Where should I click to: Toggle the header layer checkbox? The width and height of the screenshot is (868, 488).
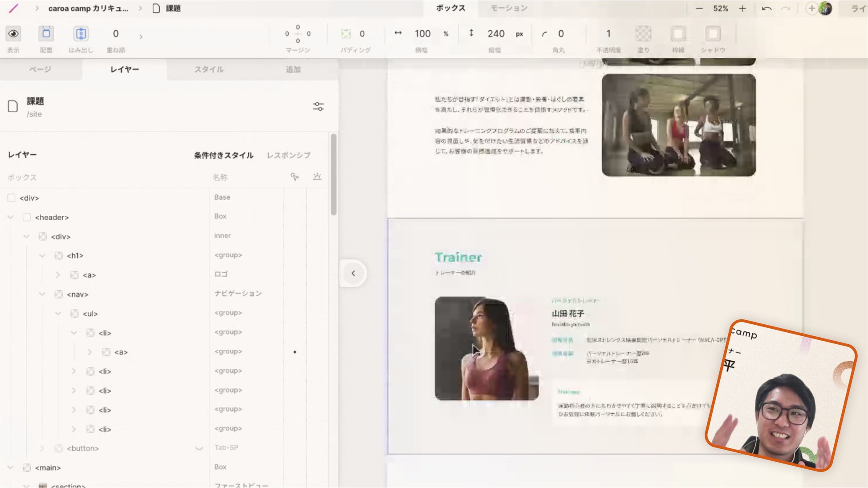[x=27, y=217]
